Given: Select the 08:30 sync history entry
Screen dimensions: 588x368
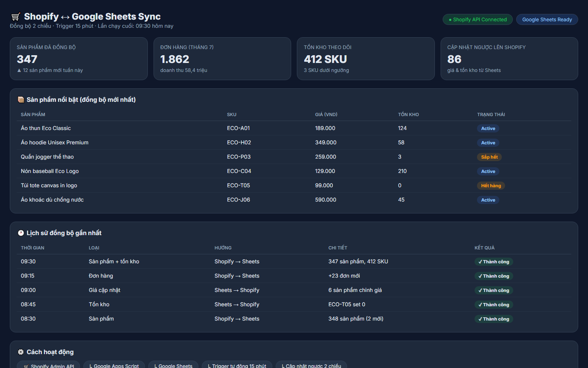Looking at the screenshot, I should (294, 319).
